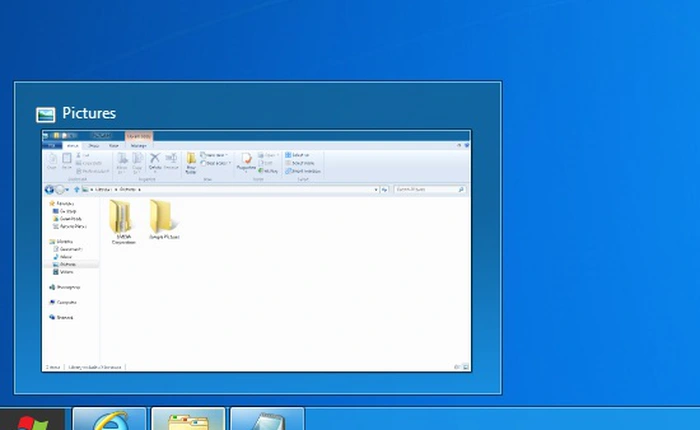Click Select all in the ribbon
Viewport: 700px width, 430px height.
tap(299, 155)
